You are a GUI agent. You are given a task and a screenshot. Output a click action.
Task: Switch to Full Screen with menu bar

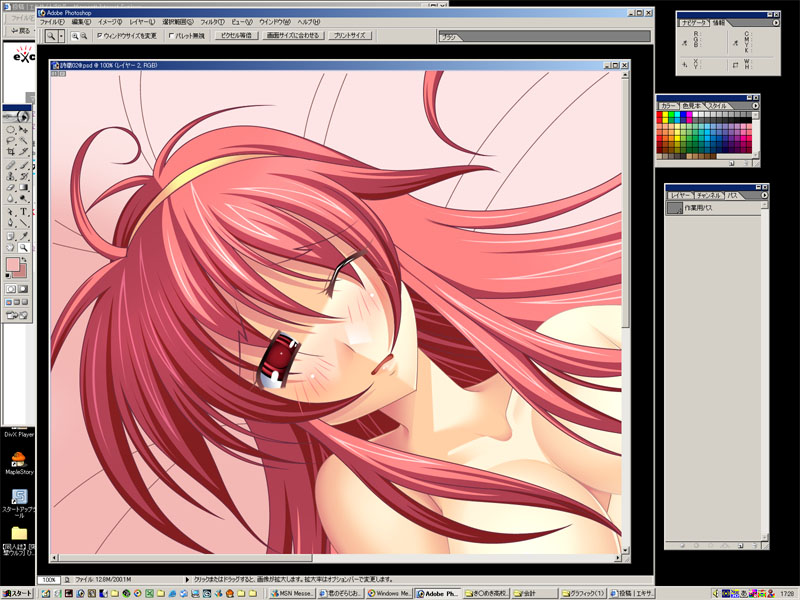coord(17,303)
